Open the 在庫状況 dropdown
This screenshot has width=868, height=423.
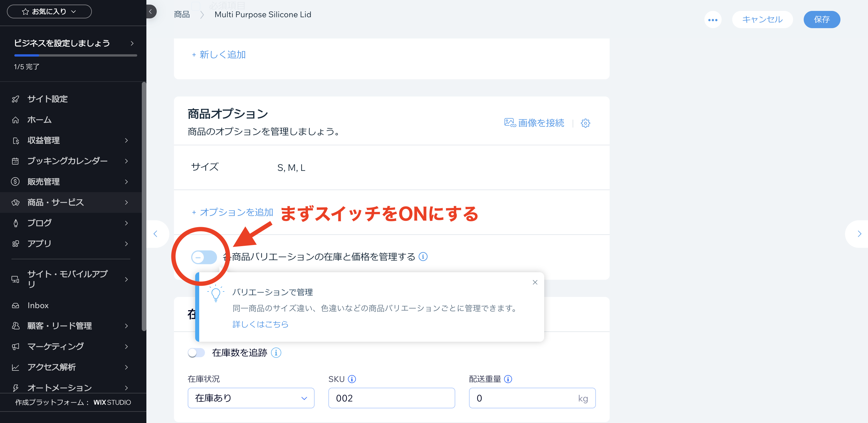[251, 398]
